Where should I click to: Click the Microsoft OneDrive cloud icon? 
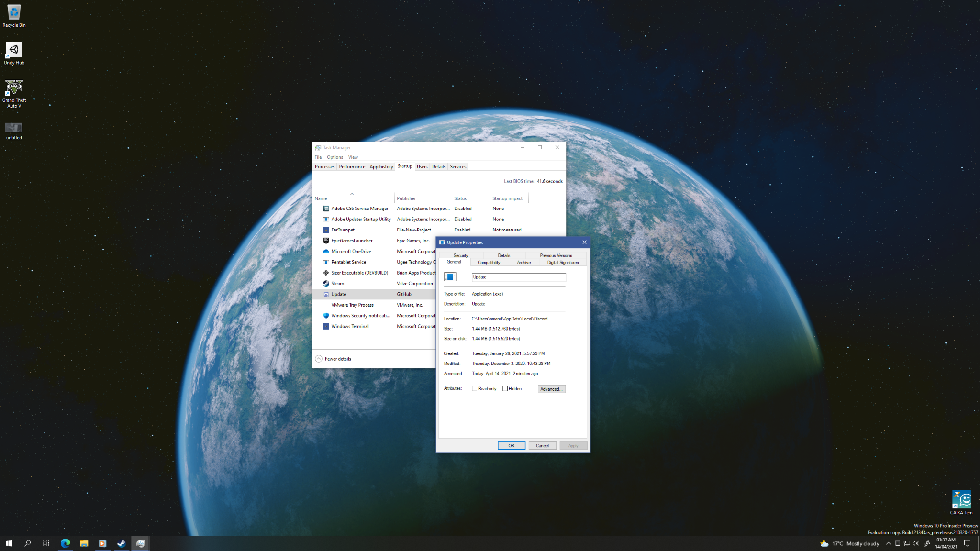coord(326,251)
